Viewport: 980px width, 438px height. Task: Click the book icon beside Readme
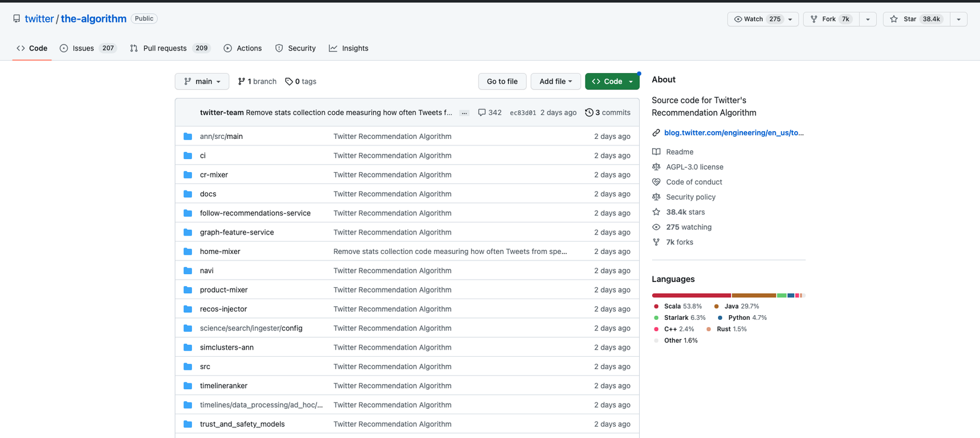[656, 152]
